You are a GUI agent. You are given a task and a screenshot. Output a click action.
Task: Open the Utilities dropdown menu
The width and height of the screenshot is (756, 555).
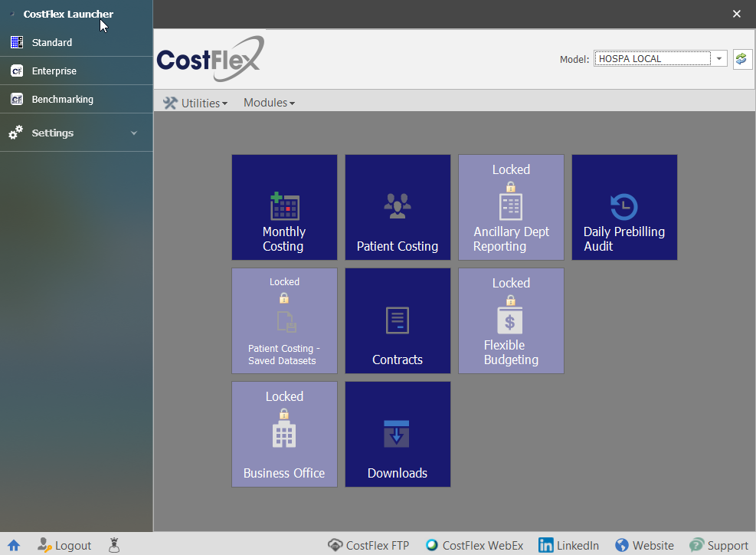(x=196, y=103)
